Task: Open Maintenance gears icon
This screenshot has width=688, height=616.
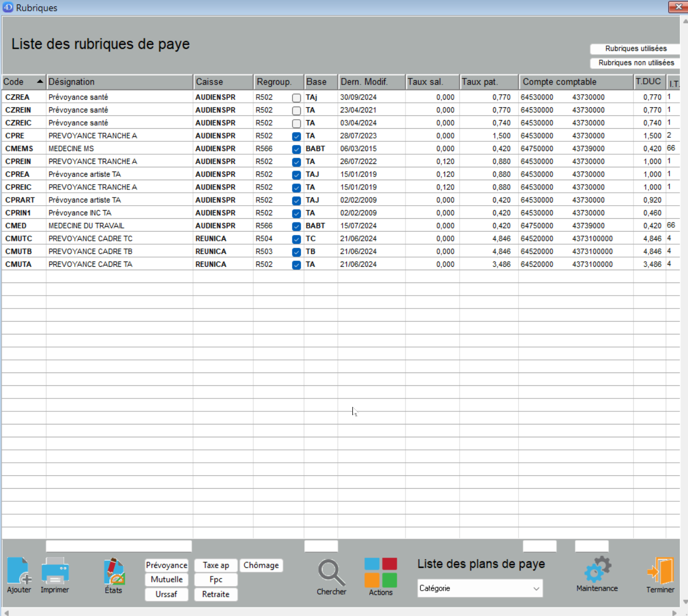Action: [597, 569]
